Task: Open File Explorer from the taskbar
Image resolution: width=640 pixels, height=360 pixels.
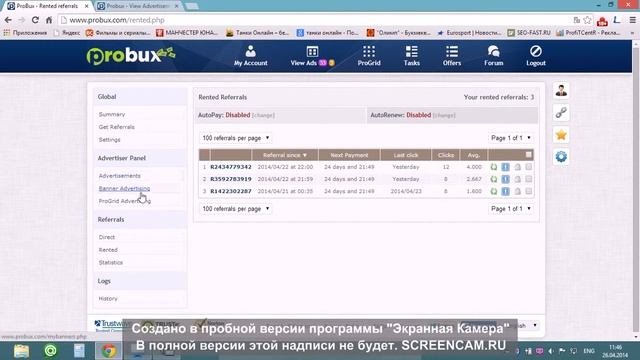Action: (21, 351)
